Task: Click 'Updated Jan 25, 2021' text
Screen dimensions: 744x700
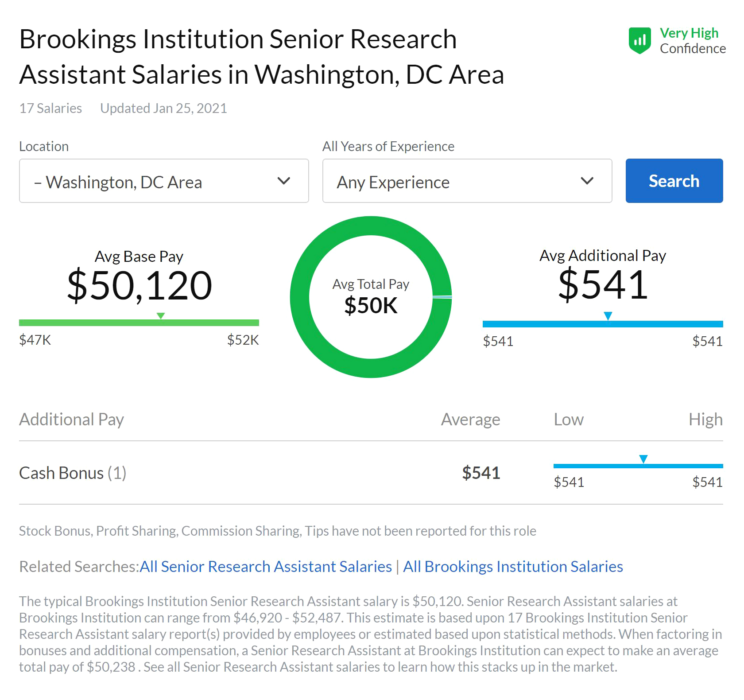Action: (163, 109)
